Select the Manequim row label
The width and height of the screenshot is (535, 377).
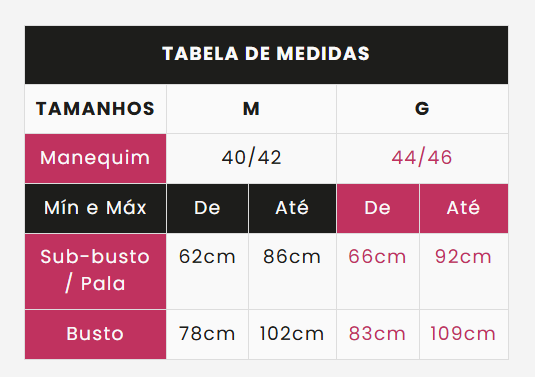point(96,158)
